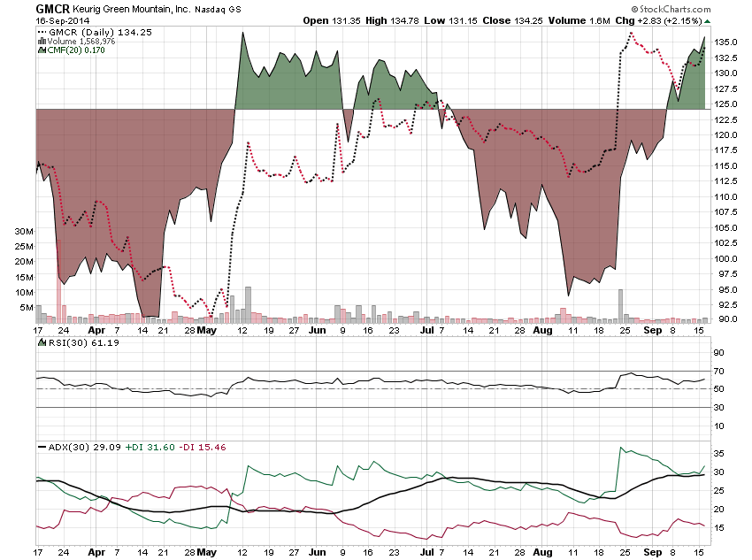Click the High 134.78 value

[x=392, y=20]
